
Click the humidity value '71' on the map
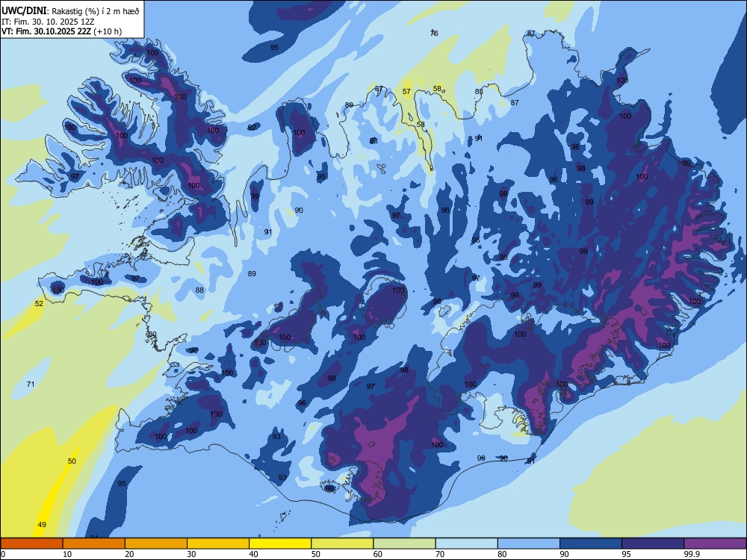pyautogui.click(x=31, y=384)
